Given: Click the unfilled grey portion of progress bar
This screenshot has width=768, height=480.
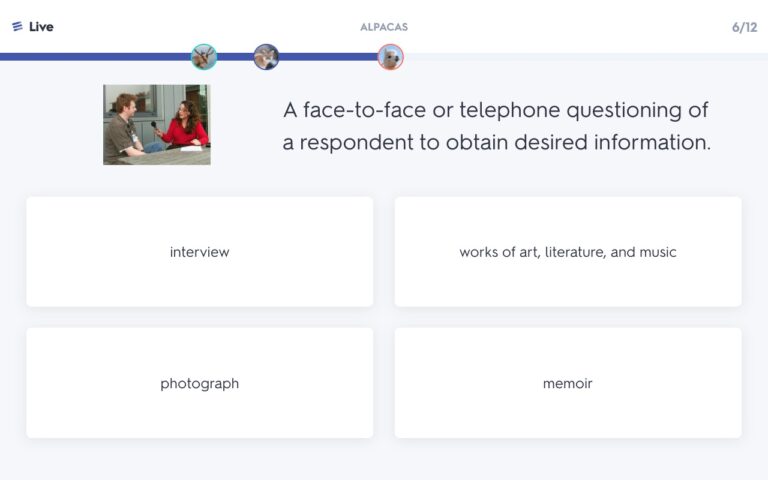Looking at the screenshot, I should [585, 57].
